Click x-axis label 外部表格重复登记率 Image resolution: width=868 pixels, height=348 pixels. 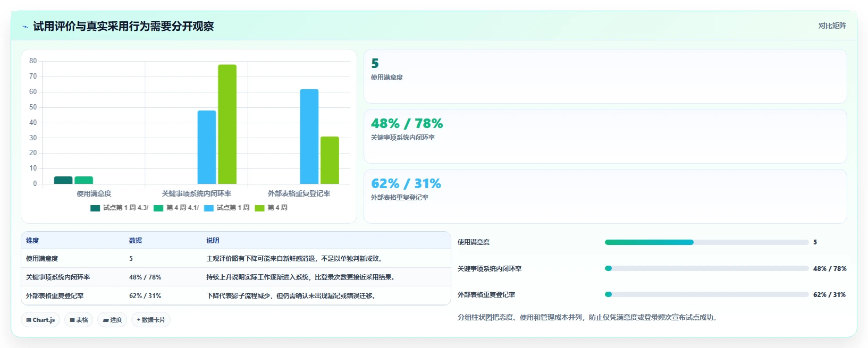[299, 194]
